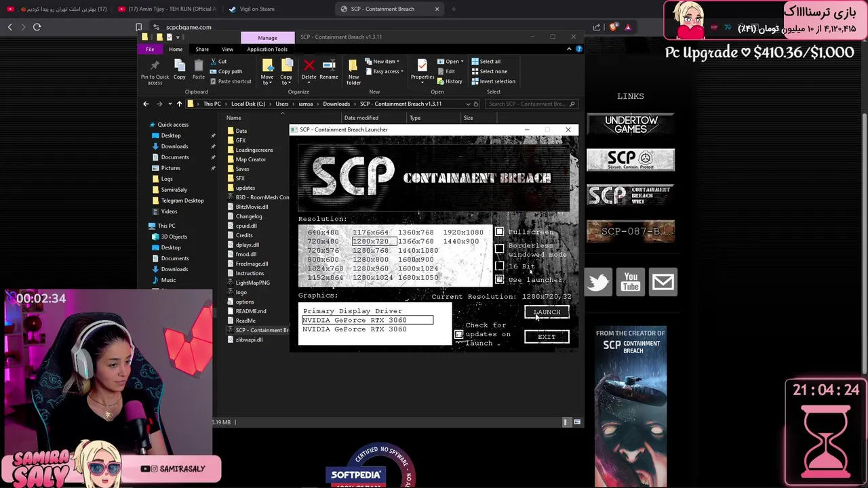Enable Borderless windowed mode checkbox

[x=500, y=249]
